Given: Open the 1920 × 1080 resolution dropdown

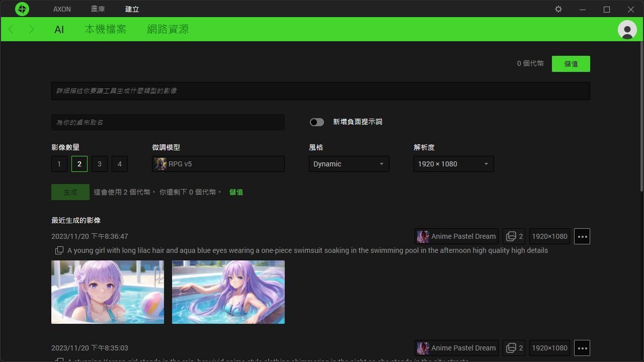Looking at the screenshot, I should (452, 163).
